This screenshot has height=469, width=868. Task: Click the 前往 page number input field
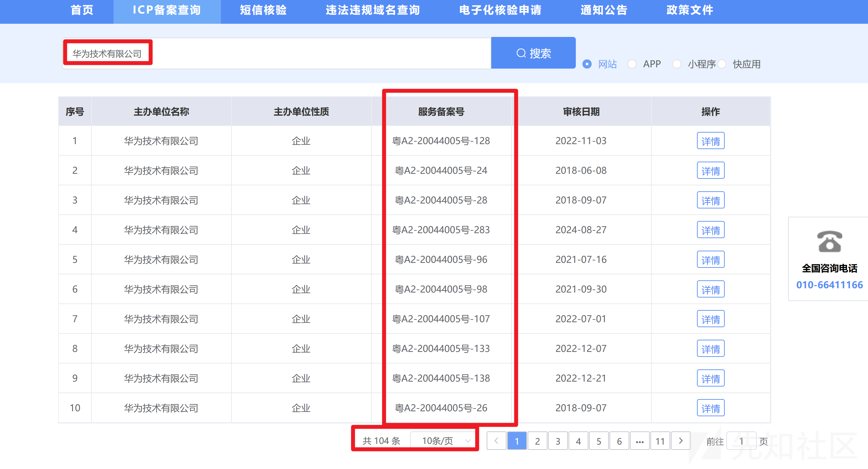point(741,440)
